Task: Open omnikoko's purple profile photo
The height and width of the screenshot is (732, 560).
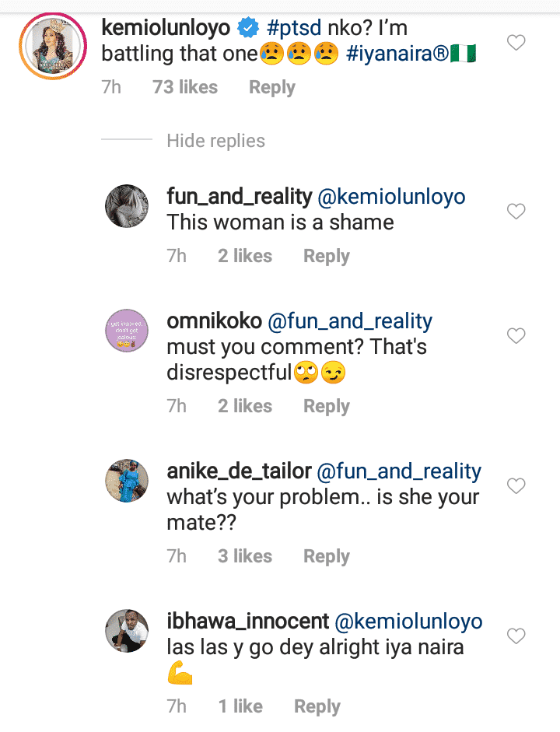Action: click(x=127, y=331)
